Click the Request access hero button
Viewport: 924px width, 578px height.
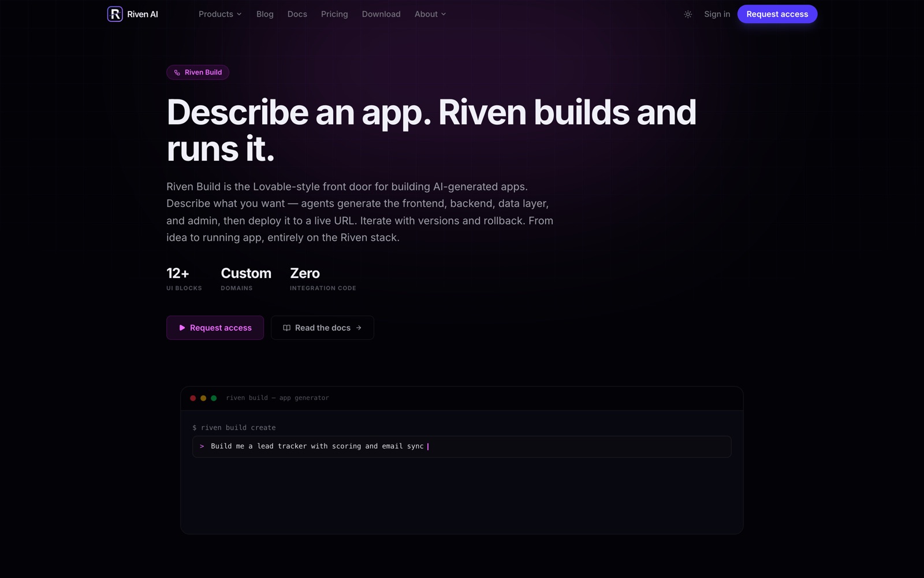[x=215, y=328]
